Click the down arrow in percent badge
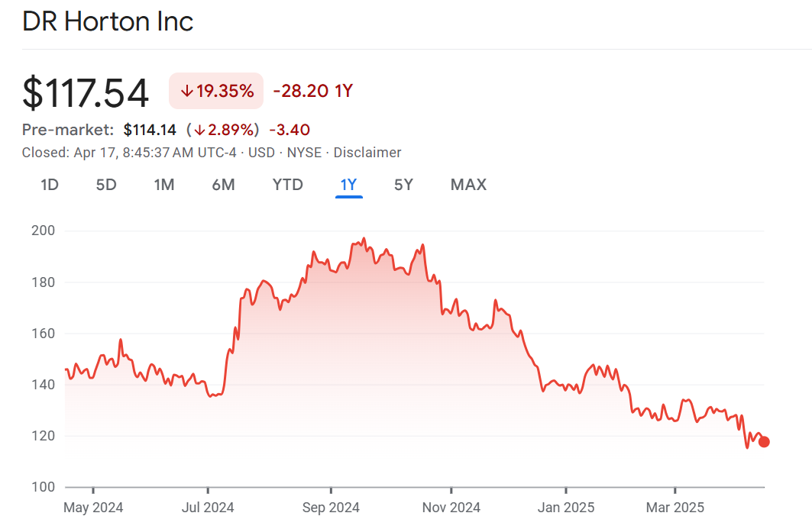Viewport: 812px width, 529px height. pos(186,92)
